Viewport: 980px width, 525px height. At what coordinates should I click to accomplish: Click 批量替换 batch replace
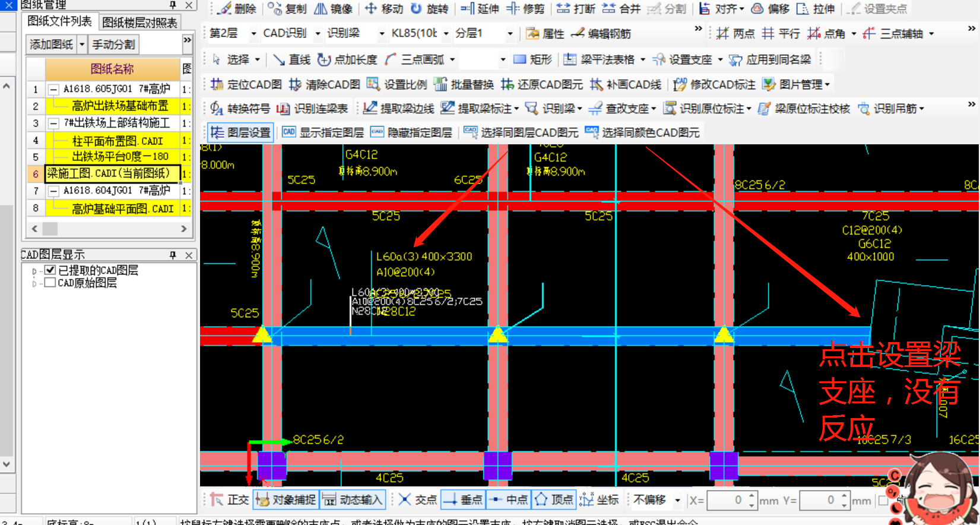click(464, 84)
